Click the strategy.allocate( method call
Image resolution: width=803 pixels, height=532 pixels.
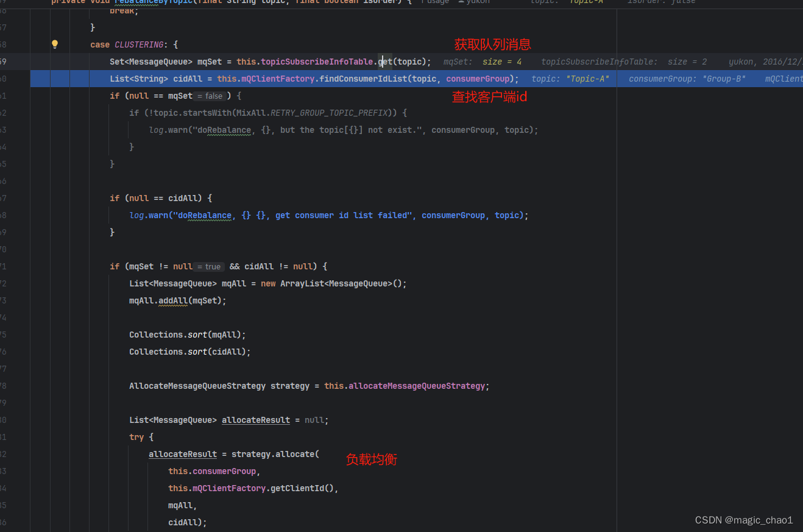point(275,454)
